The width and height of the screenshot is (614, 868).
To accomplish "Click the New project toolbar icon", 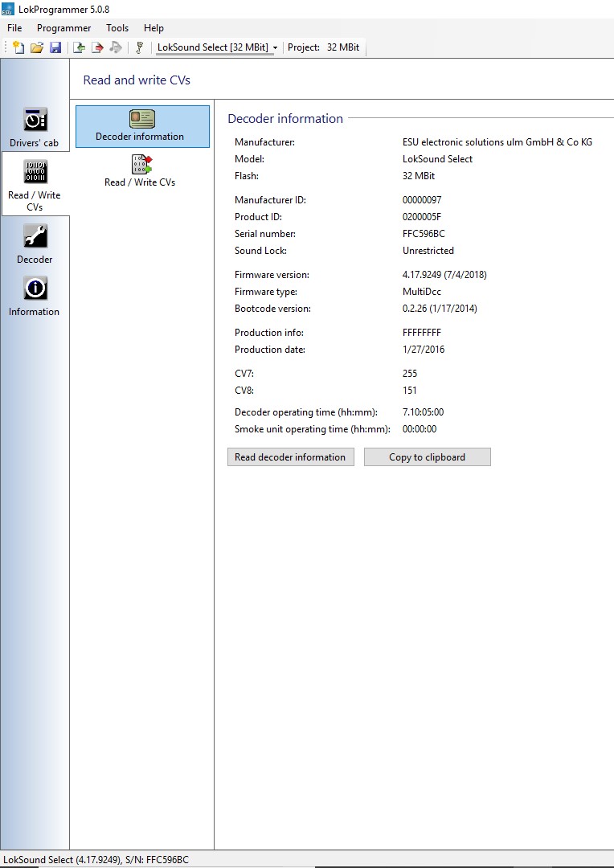I will (x=18, y=47).
